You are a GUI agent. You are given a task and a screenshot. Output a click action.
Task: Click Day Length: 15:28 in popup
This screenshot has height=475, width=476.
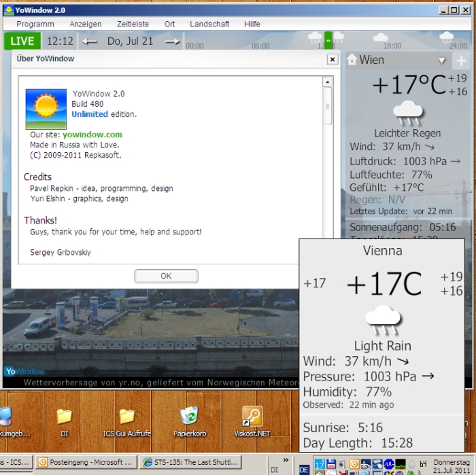358,443
